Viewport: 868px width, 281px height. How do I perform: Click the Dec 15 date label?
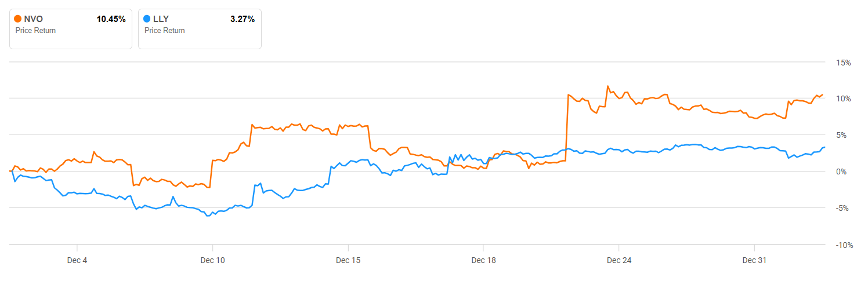pos(348,261)
